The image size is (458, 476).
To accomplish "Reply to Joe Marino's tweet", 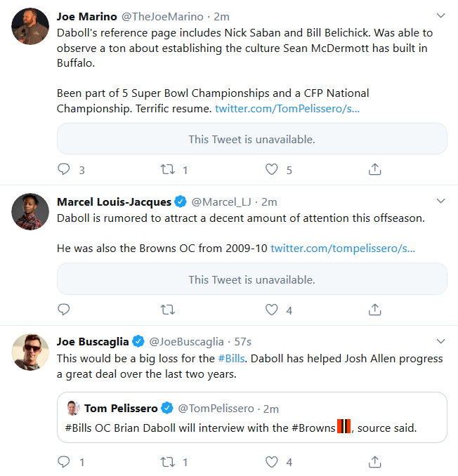I will coord(64,169).
